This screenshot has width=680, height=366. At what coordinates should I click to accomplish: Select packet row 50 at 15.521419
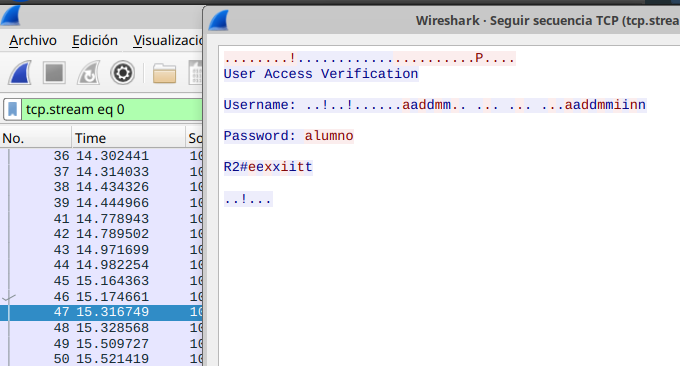pos(101,359)
